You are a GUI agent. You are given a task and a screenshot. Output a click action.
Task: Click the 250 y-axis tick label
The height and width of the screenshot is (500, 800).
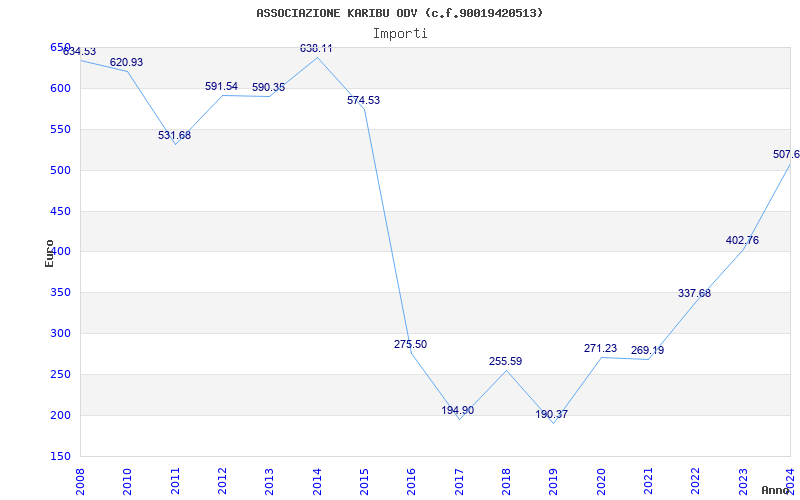pyautogui.click(x=60, y=374)
